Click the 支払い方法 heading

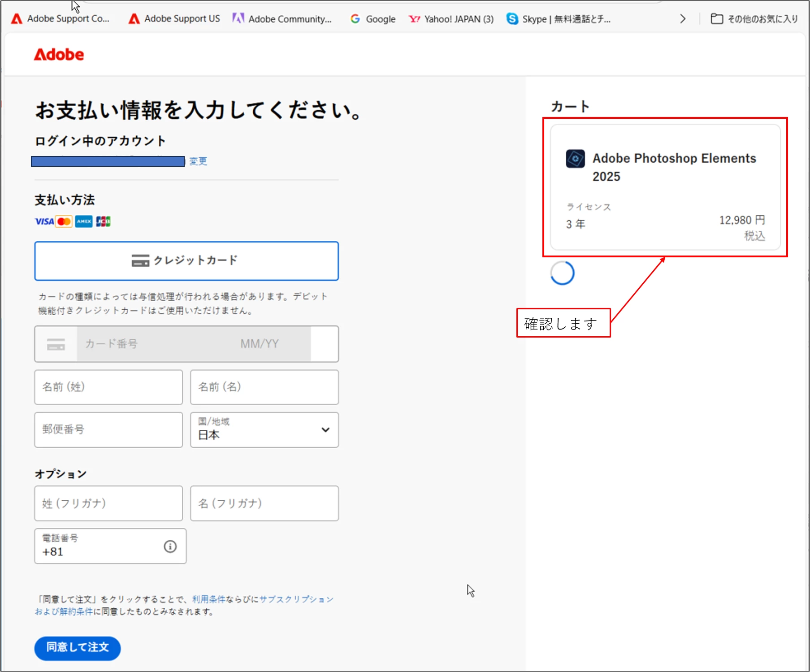tap(65, 200)
